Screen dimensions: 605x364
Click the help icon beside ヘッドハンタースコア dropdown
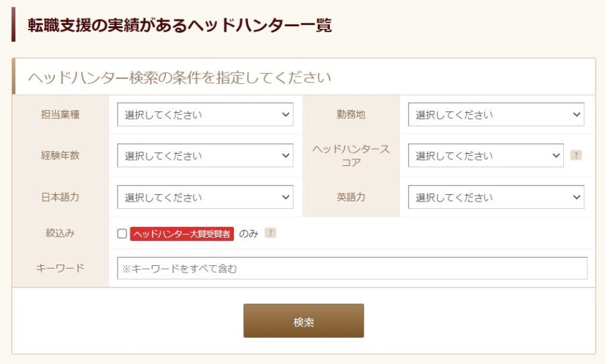tap(575, 155)
